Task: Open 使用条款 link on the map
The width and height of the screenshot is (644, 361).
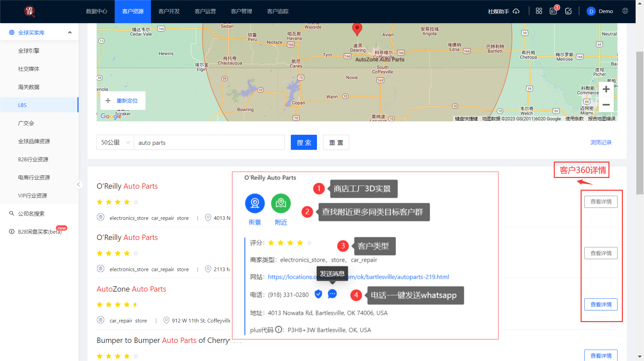Action: tap(575, 119)
